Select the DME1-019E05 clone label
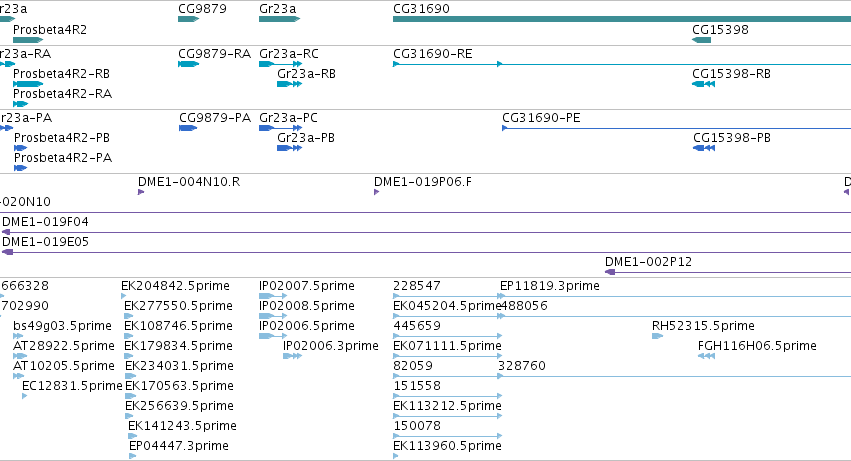Viewport: 851px width, 461px height. click(45, 242)
